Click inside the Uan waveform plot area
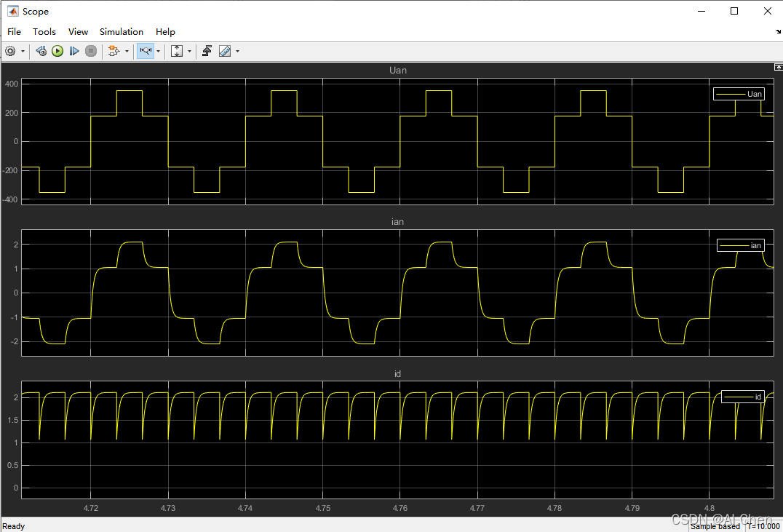Image resolution: width=783 pixels, height=532 pixels. pos(397,141)
